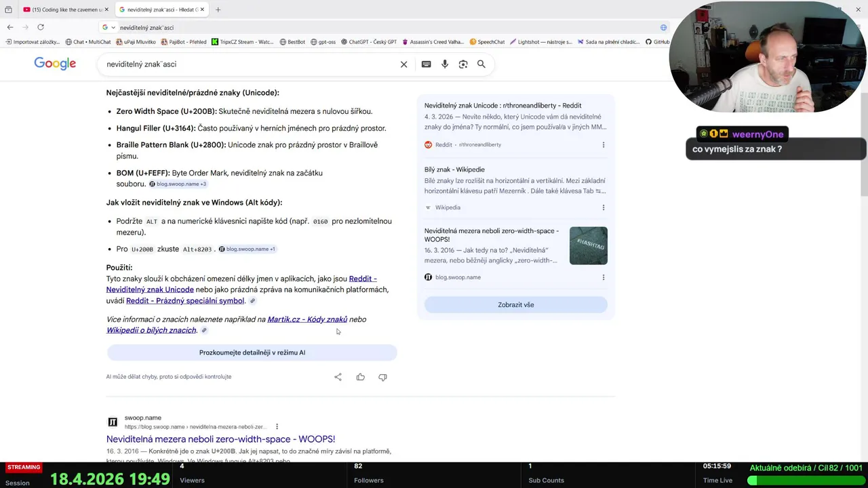Open the 'PajiBot - Přehled' bookmark
Viewport: 868px width, 488px height.
click(183, 42)
